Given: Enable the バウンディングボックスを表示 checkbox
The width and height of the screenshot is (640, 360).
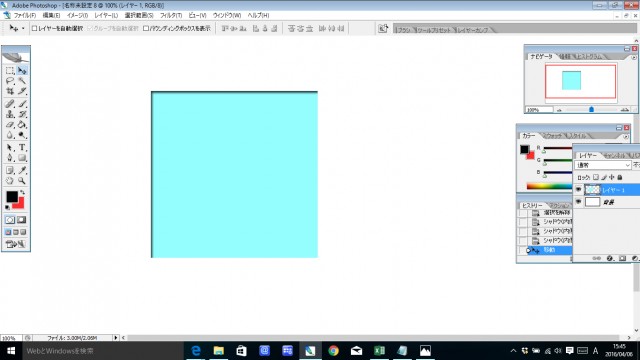Looking at the screenshot, I should (146, 28).
